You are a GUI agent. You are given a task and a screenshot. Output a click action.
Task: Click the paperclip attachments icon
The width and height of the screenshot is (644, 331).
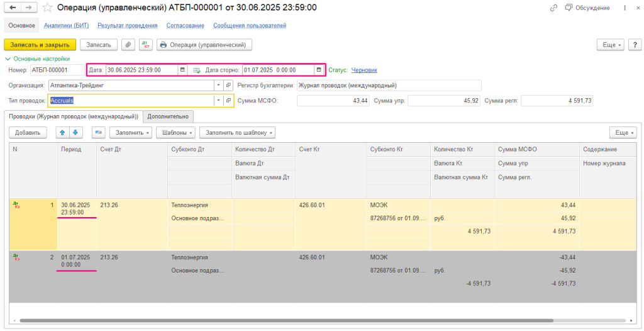coord(128,45)
